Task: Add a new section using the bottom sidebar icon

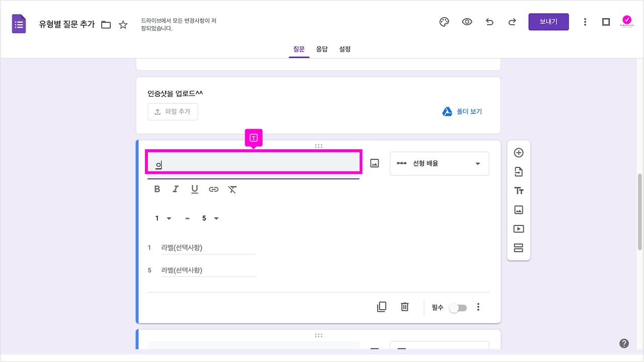Action: (x=519, y=247)
